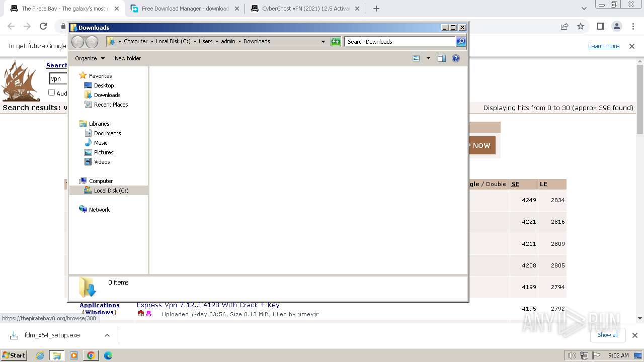Screen dimensions: 644x362
Task: Sort results by LE column
Action: coord(543,184)
